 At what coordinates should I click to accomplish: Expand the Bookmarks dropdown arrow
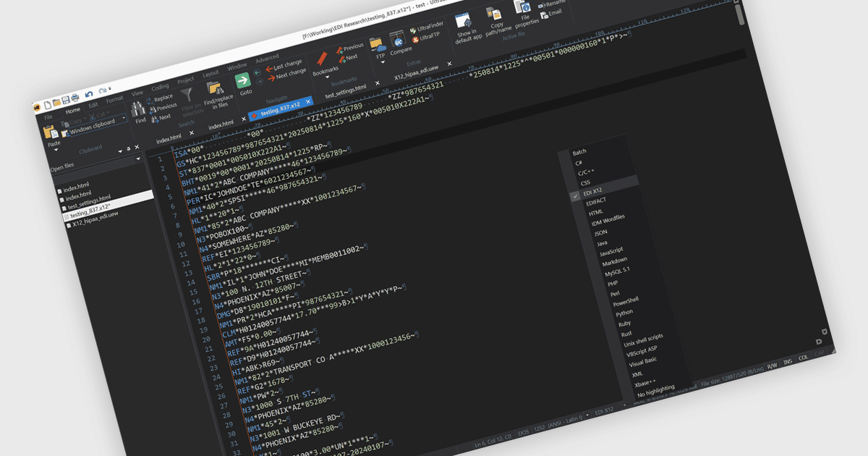click(327, 77)
